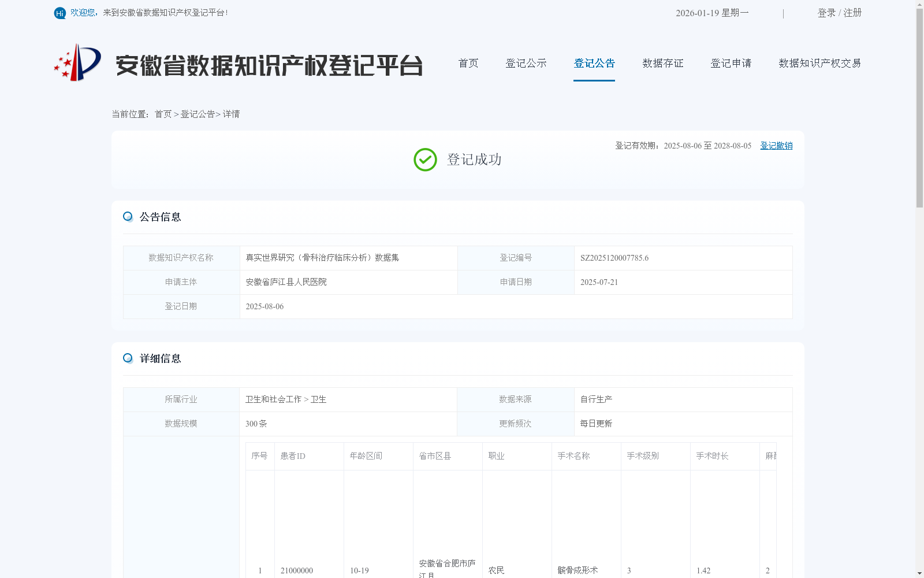Click the 公告信息 section bullet icon
This screenshot has height=578, width=924.
coord(128,217)
